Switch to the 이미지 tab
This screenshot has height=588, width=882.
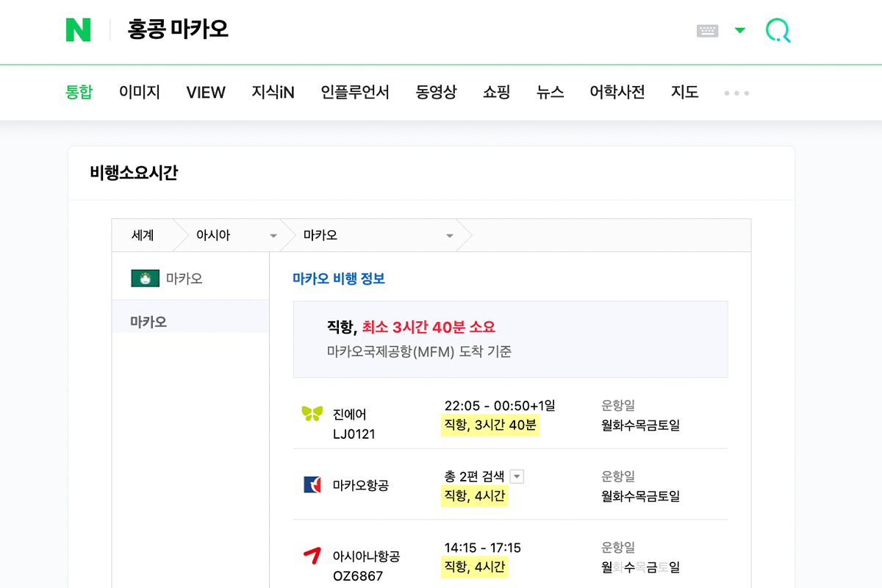140,93
